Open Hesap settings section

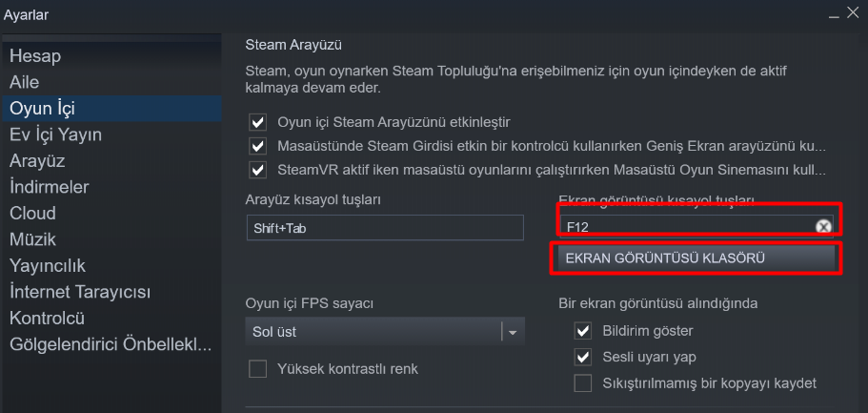coord(35,56)
